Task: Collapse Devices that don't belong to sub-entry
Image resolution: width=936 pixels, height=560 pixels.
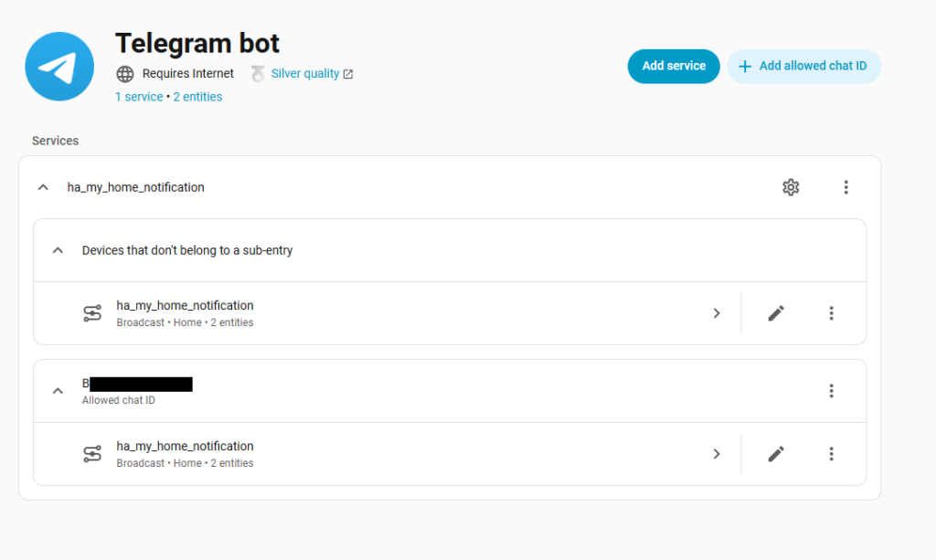Action: (58, 250)
